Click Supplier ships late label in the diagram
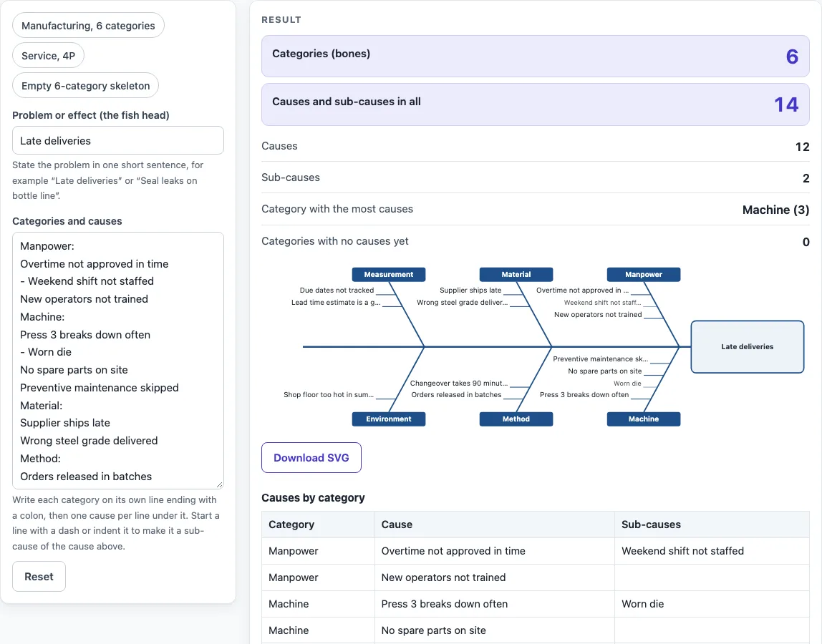Screen dimensions: 822x644 [x=470, y=291]
